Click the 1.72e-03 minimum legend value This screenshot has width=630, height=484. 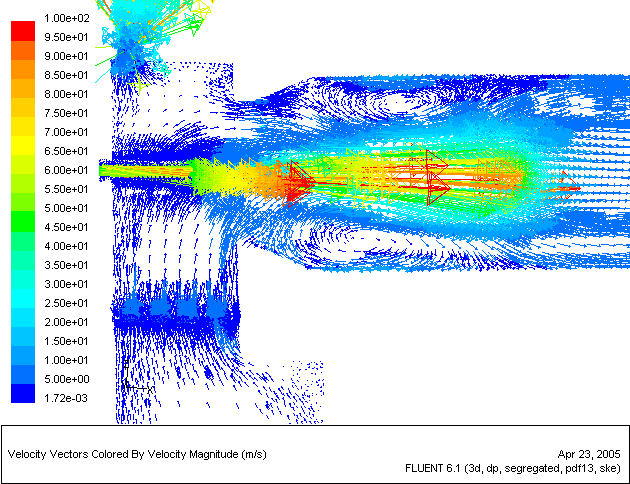(x=66, y=398)
